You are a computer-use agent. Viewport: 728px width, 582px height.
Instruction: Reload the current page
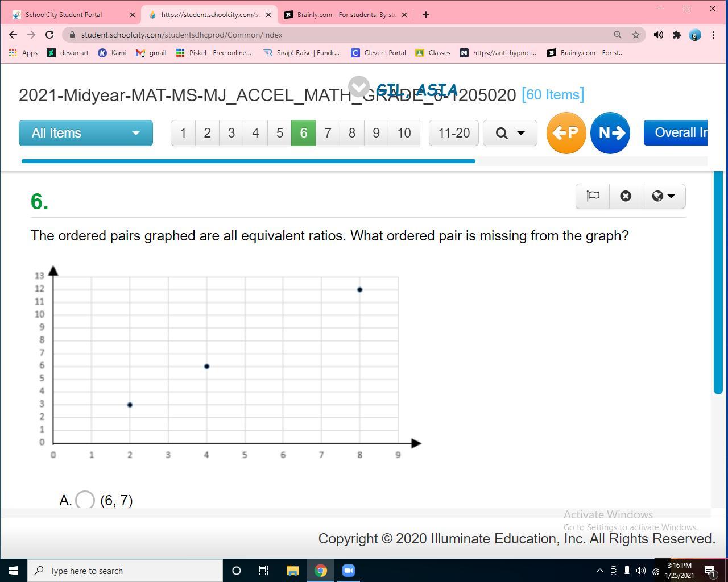pos(49,35)
